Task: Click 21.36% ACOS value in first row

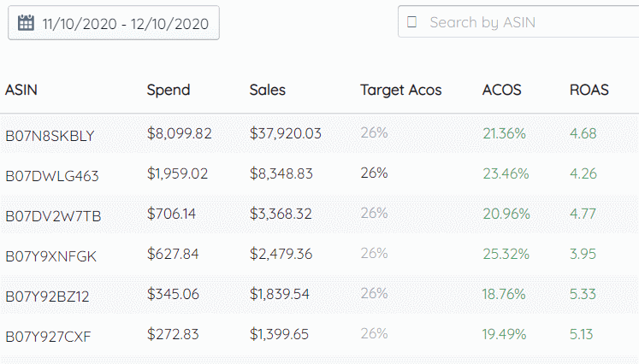Action: click(504, 133)
